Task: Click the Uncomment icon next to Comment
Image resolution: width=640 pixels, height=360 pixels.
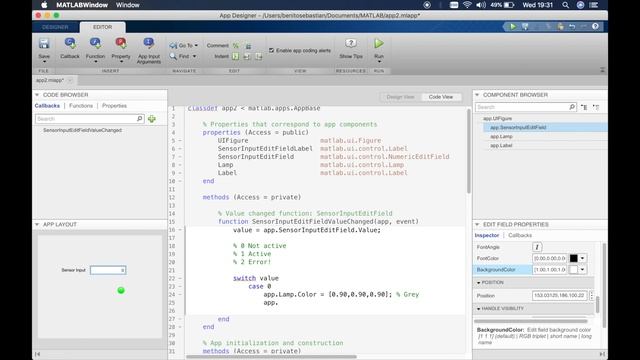Action: pyautogui.click(x=248, y=46)
